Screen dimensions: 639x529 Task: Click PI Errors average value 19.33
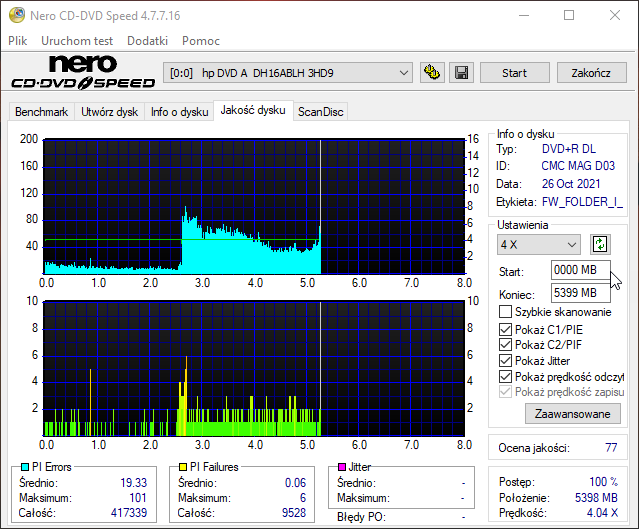tap(133, 483)
